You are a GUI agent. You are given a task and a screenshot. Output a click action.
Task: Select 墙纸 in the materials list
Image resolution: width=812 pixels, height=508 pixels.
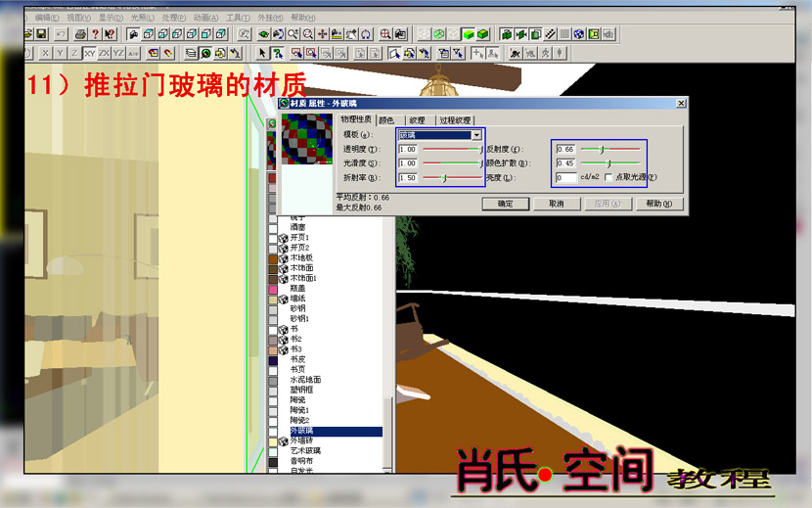point(297,299)
